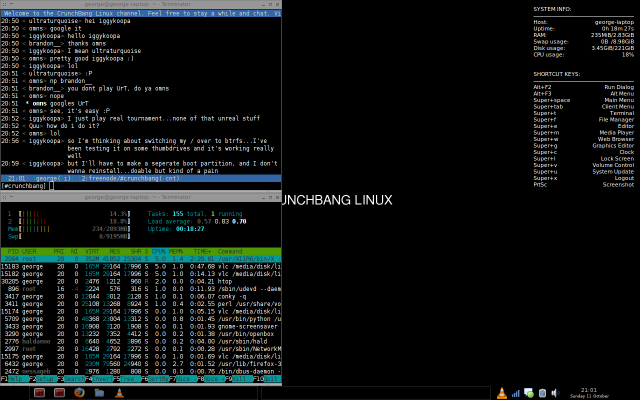Open F2 Setup in htop
Viewport: 640px width, 400px height.
[x=43, y=379]
